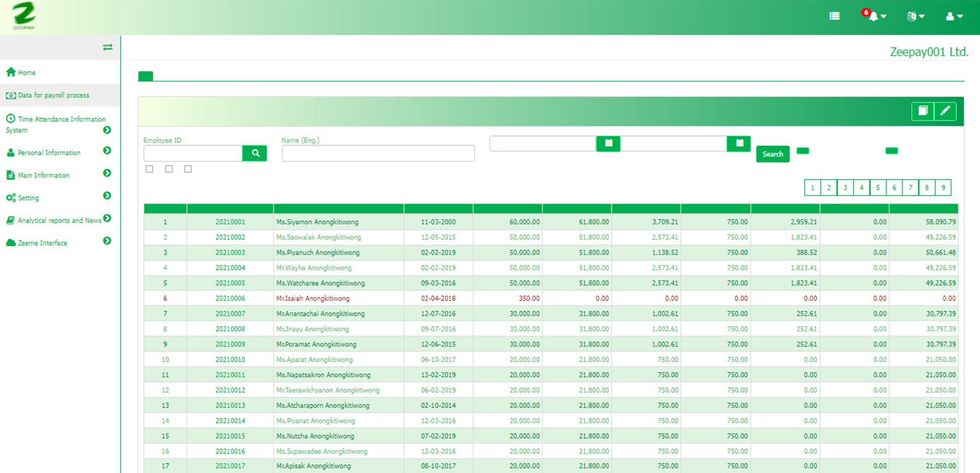Screen dimensions: 980x473
Task: Select employee Mr.Teerawichyanon Anongkitiwong
Action: (328, 390)
